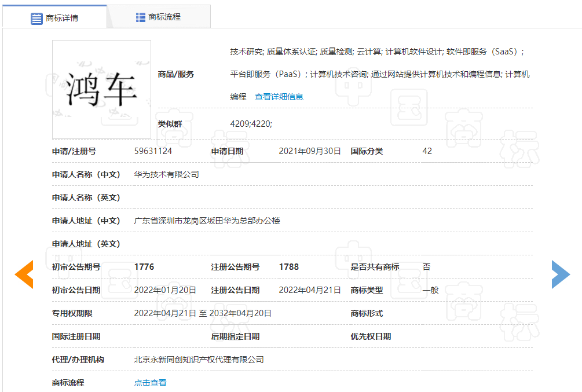Select the registration number 59631124
Screen dimensions: 582x392
(153, 151)
